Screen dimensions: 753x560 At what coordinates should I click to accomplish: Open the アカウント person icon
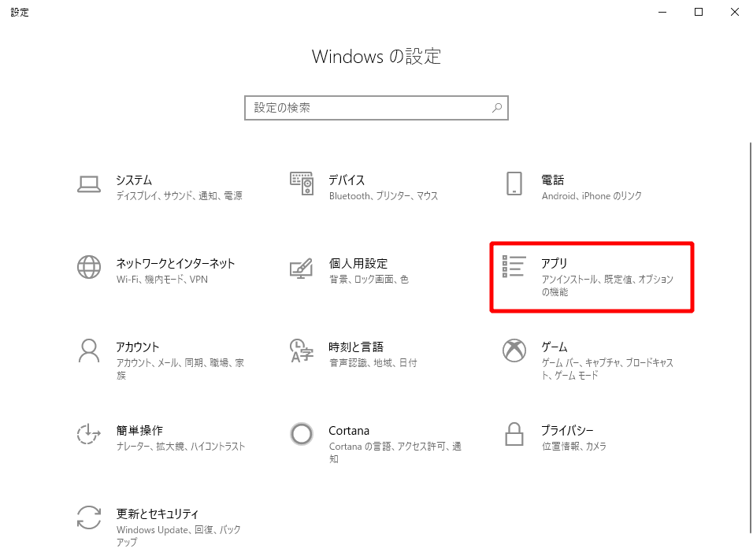point(89,350)
